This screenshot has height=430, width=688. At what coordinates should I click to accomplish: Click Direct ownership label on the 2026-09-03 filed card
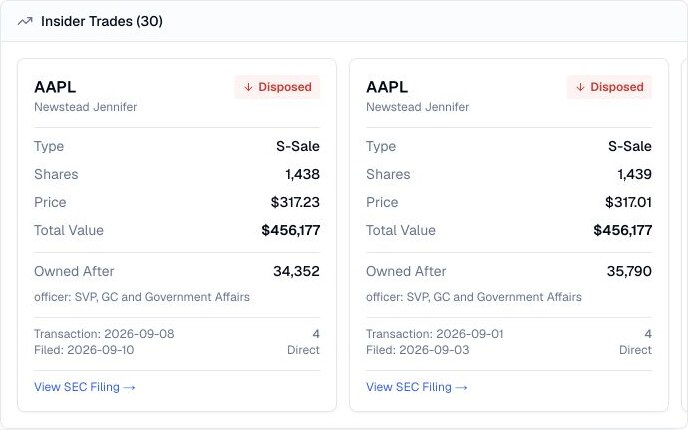(635, 350)
